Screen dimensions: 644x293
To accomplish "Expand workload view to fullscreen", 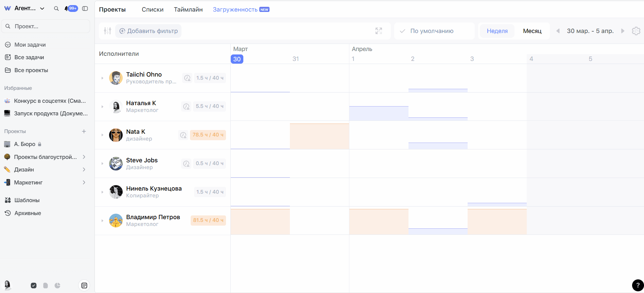I will tap(379, 31).
